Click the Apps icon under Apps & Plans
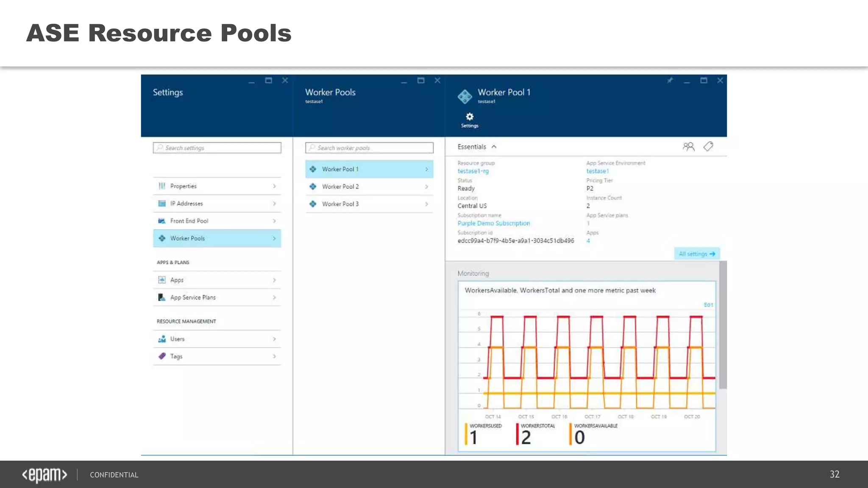The image size is (868, 488). 161,280
